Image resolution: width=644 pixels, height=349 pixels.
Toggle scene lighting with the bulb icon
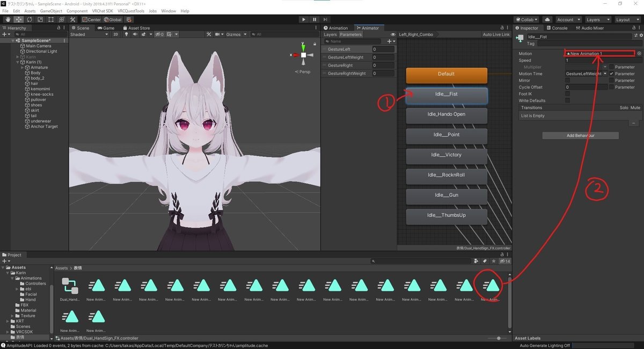click(x=126, y=34)
